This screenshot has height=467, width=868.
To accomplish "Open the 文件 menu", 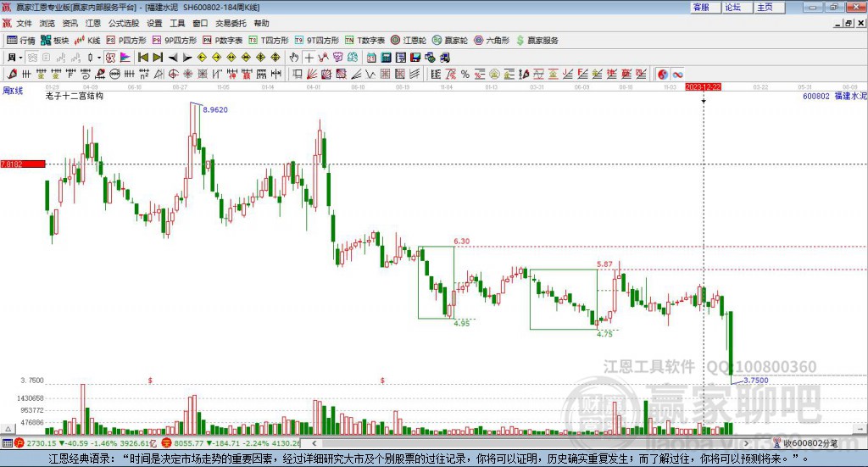I will pyautogui.click(x=24, y=23).
